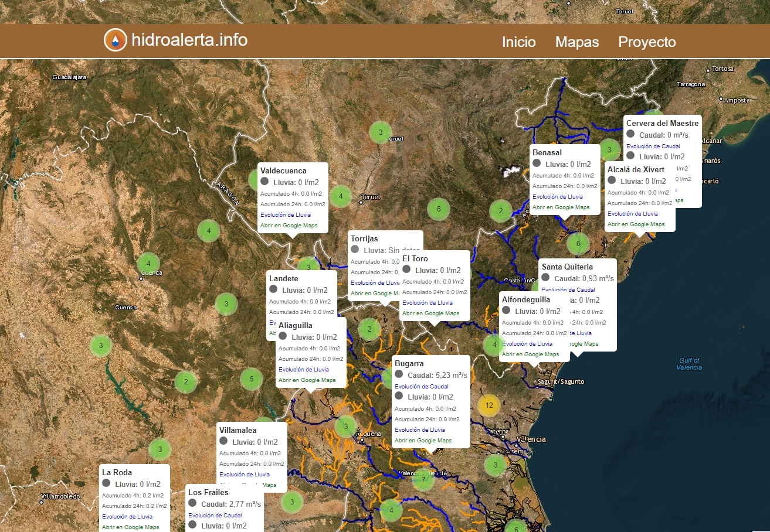The height and width of the screenshot is (532, 770).
Task: Open El Toro Abrir en Google Maps link
Action: click(x=431, y=313)
